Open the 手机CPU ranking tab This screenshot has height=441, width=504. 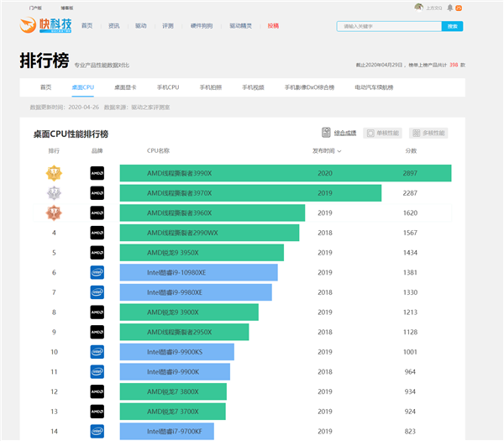168,87
